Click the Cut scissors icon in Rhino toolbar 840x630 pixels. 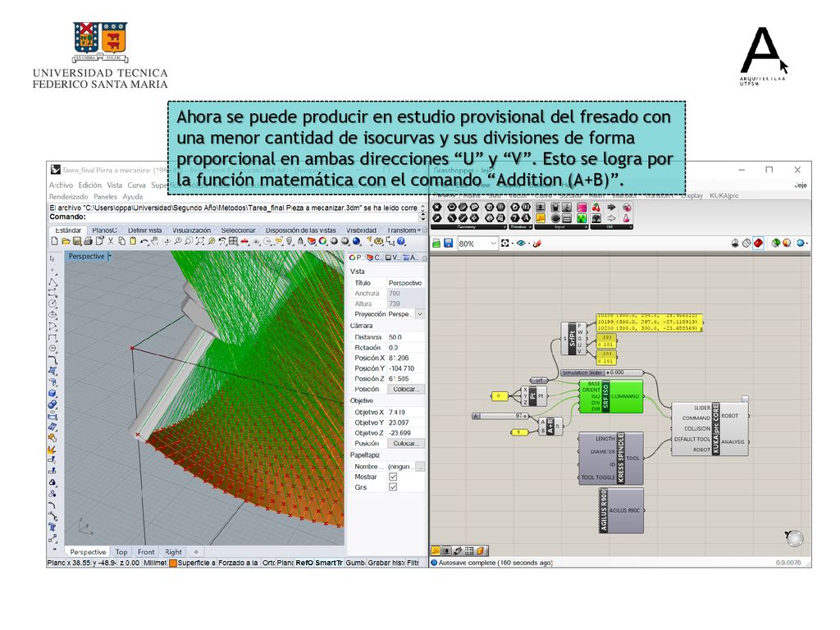[111, 242]
